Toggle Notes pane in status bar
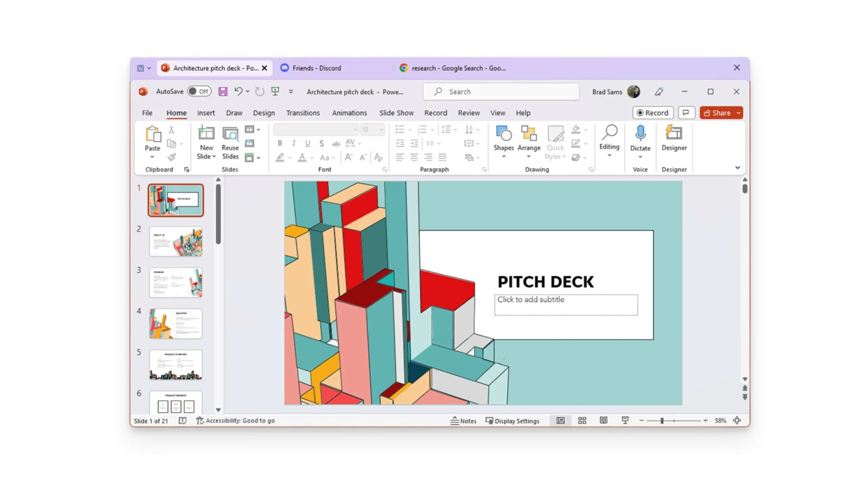The height and width of the screenshot is (488, 868). coord(463,421)
